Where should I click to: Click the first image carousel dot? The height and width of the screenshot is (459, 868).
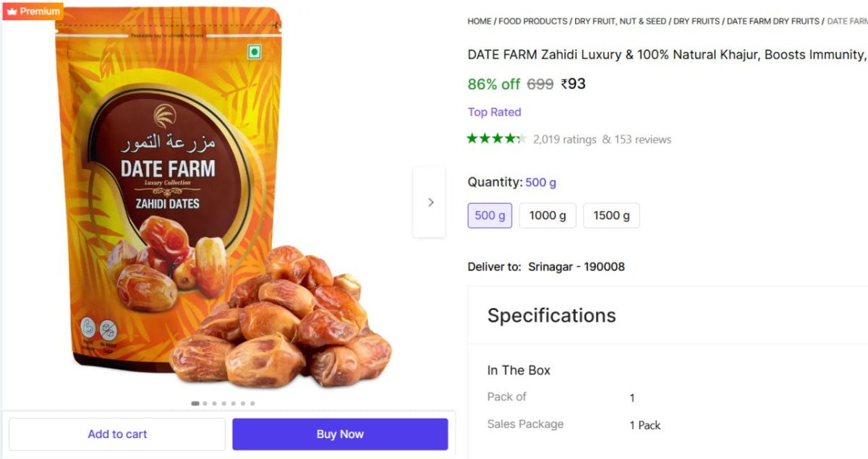click(x=195, y=403)
